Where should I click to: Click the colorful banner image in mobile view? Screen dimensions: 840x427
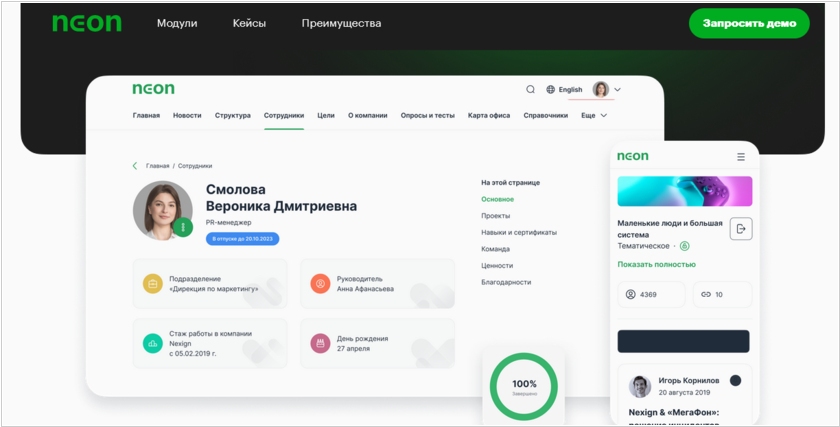pos(685,191)
